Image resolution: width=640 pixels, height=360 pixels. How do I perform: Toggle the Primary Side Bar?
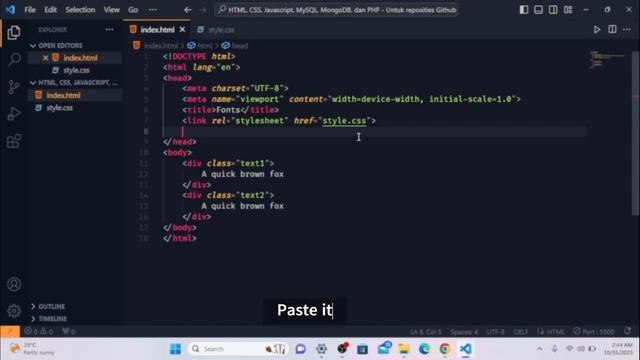coord(524,9)
